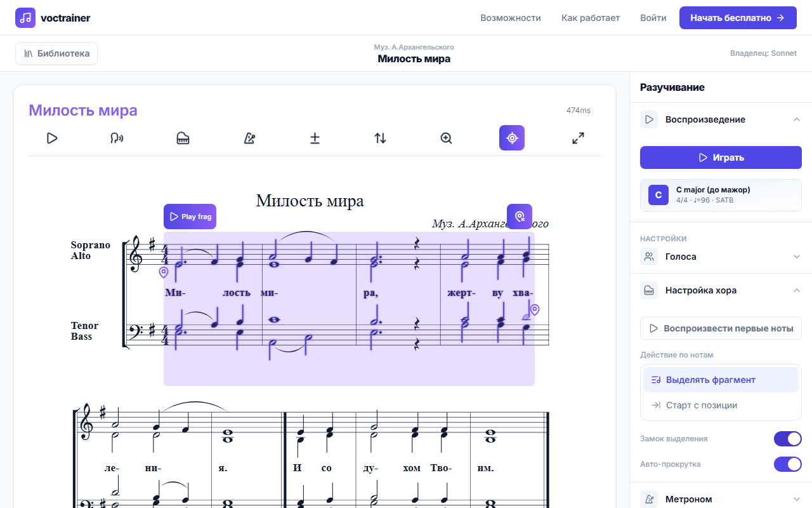Play the selected fragment
Image resolution: width=812 pixels, height=508 pixels.
point(190,217)
